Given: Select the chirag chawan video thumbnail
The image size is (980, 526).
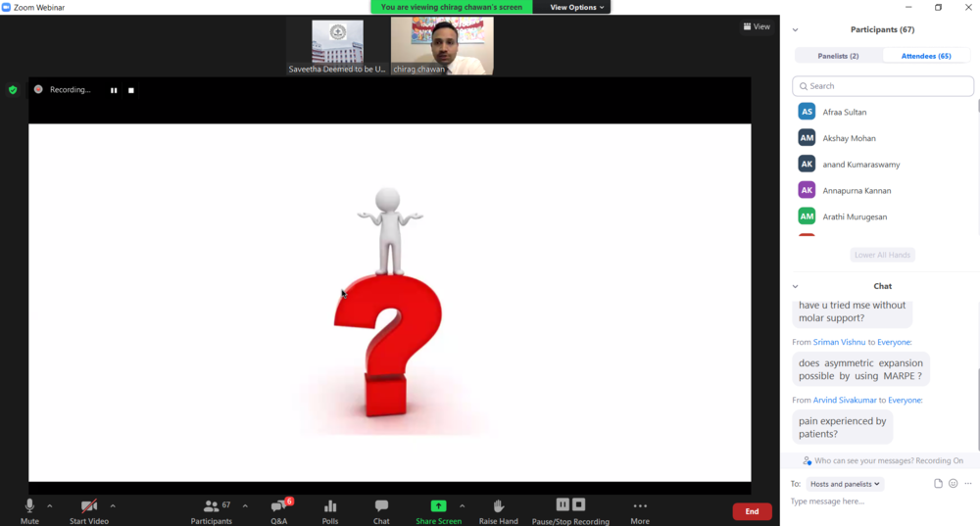Looking at the screenshot, I should 442,47.
